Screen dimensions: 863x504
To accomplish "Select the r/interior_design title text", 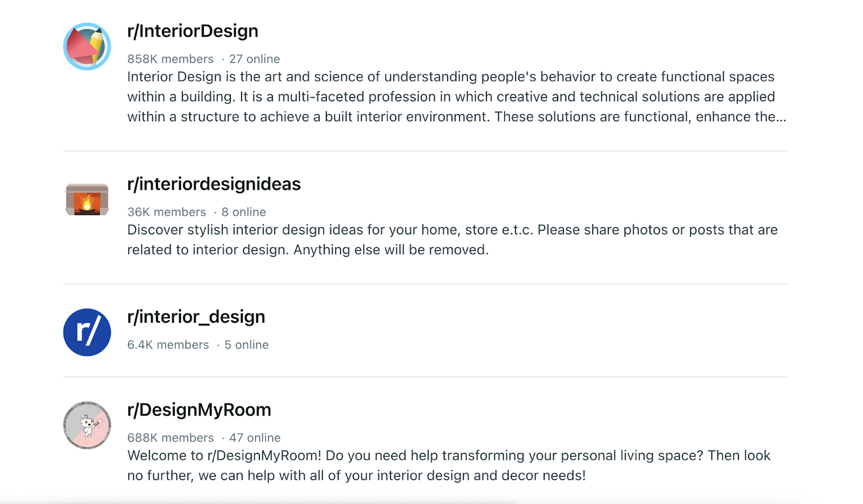I will pyautogui.click(x=196, y=317).
